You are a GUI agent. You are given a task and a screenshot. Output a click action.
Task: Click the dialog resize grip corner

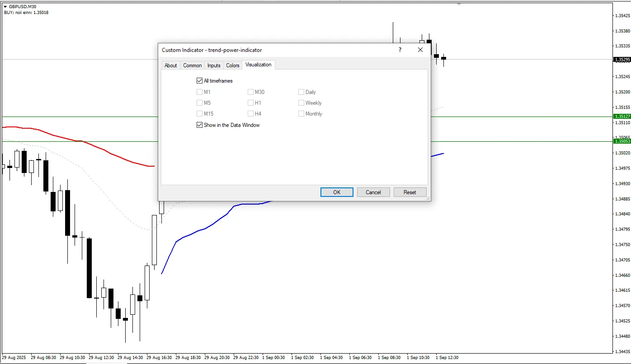click(x=428, y=198)
